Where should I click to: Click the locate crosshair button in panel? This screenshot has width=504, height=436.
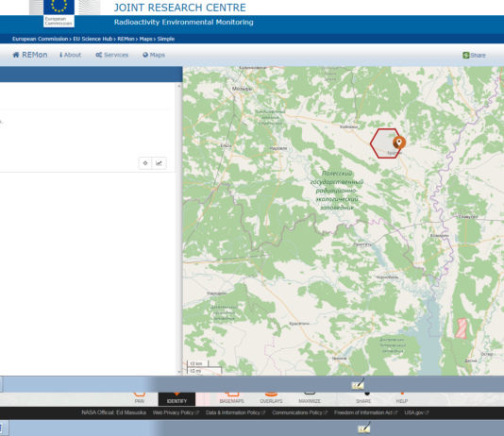click(145, 163)
